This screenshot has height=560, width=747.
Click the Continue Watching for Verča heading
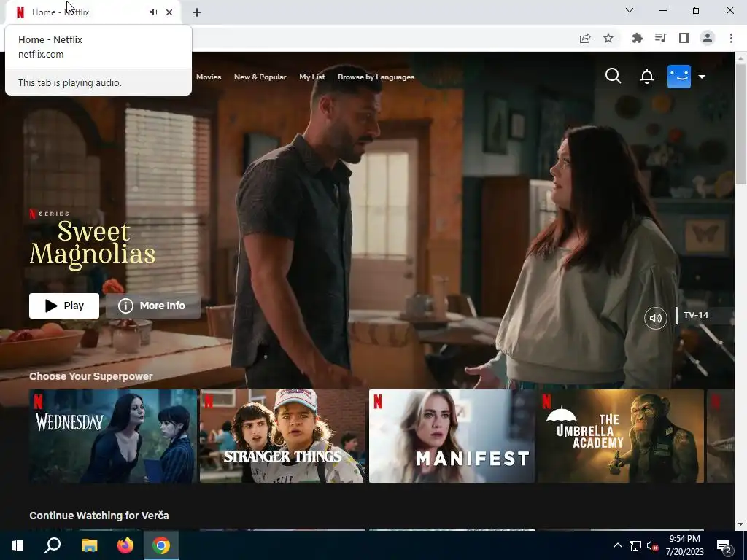click(x=99, y=516)
